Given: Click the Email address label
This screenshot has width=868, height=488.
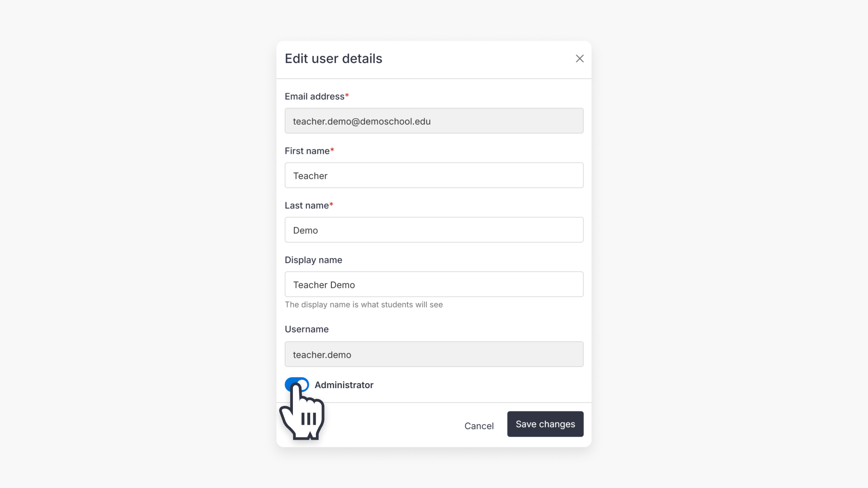Looking at the screenshot, I should coord(314,96).
